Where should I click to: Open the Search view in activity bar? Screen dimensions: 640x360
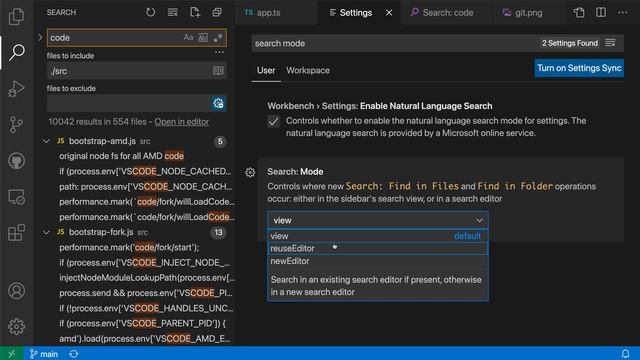[16, 52]
